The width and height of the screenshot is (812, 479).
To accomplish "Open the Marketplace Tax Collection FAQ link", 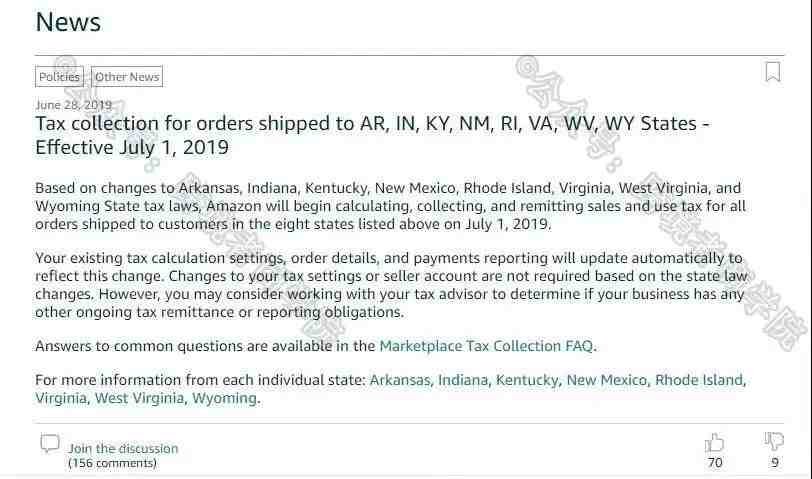I will point(486,346).
